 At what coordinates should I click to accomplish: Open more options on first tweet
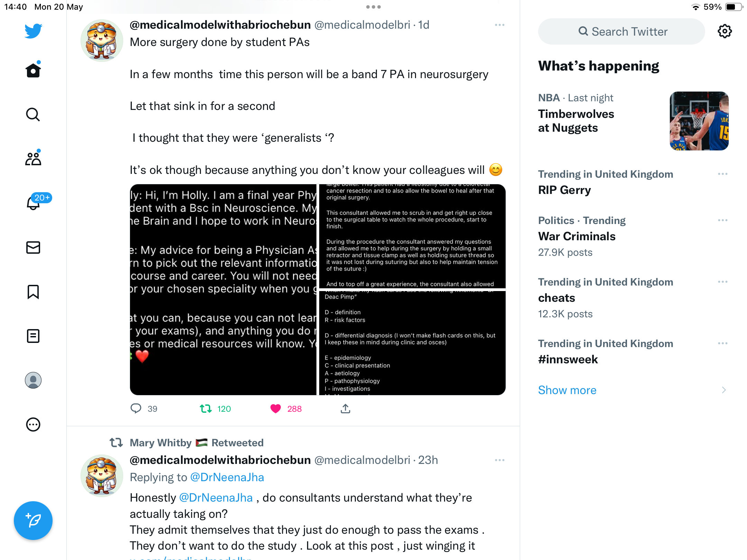click(500, 25)
